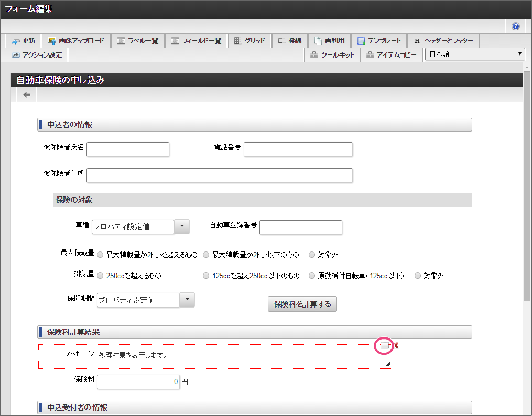The width and height of the screenshot is (532, 416).
Task: Click the vertical scrollbar on the right
Action: click(527, 183)
